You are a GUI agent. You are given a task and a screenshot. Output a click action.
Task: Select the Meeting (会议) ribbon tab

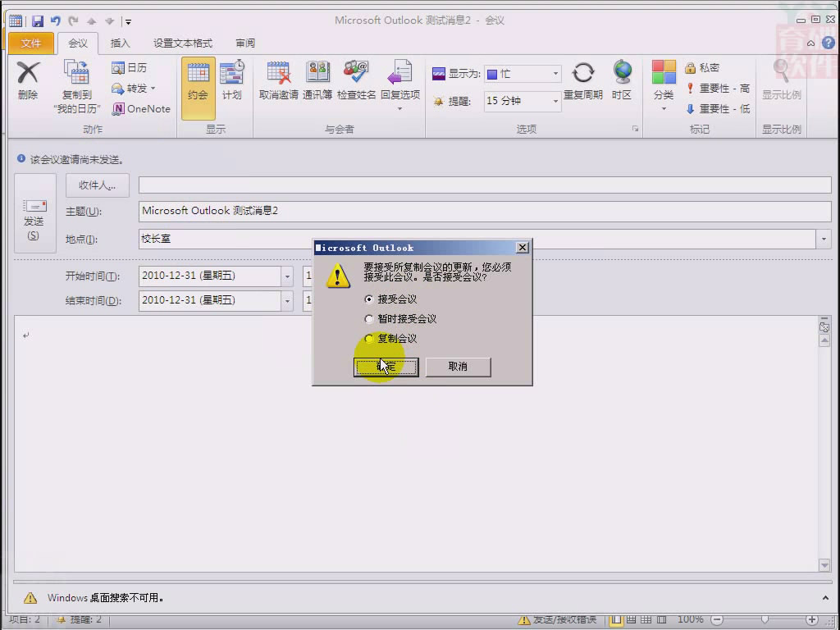pyautogui.click(x=78, y=43)
